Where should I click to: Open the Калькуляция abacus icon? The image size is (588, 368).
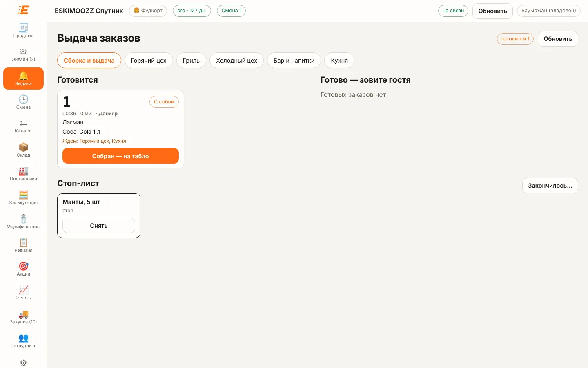click(x=23, y=195)
